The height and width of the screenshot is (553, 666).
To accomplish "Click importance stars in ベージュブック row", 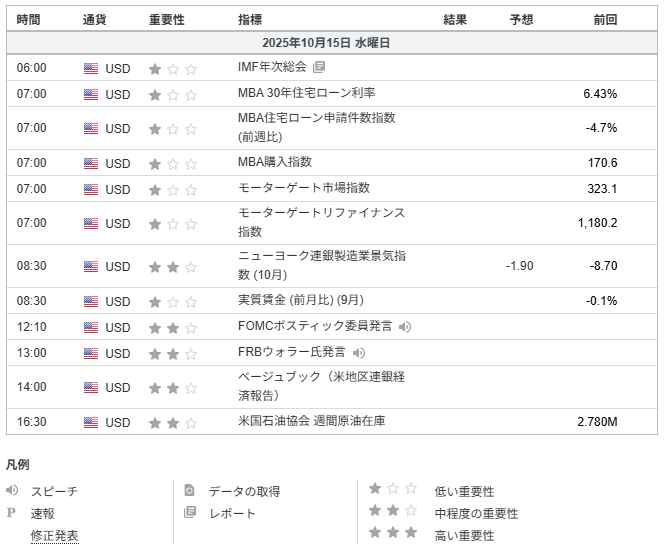I will click(x=173, y=388).
